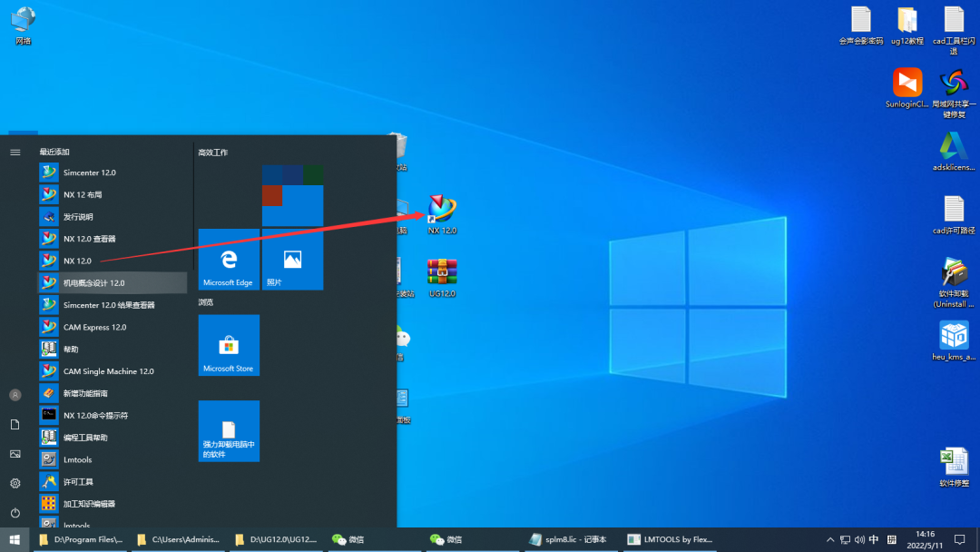
Task: Switch to splm8.lic 记事本 taskbar window
Action: [x=570, y=539]
